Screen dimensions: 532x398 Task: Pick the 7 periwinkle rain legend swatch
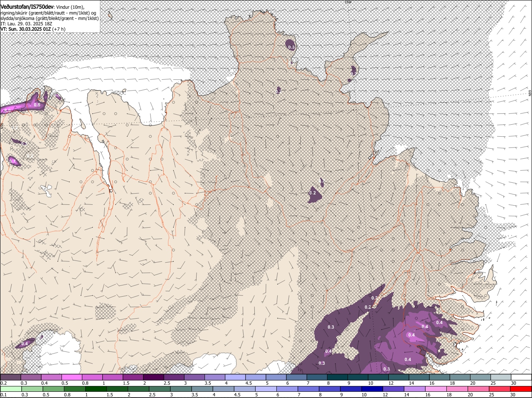[x=309, y=389]
